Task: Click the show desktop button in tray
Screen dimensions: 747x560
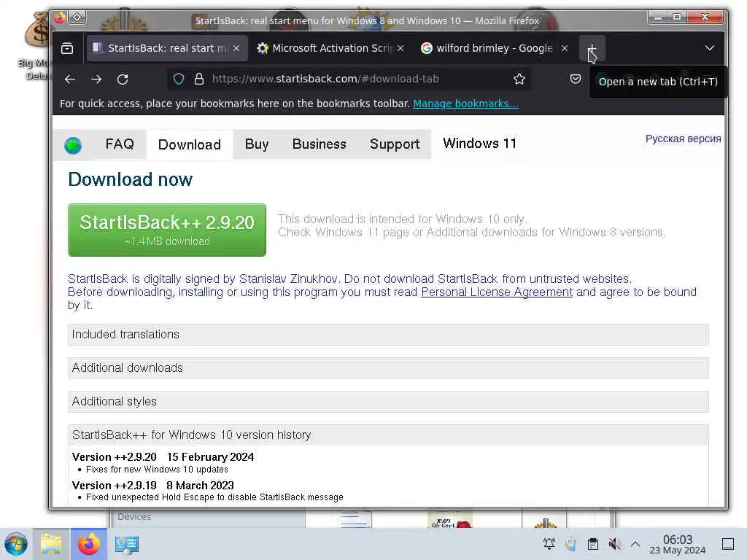Action: 727,544
